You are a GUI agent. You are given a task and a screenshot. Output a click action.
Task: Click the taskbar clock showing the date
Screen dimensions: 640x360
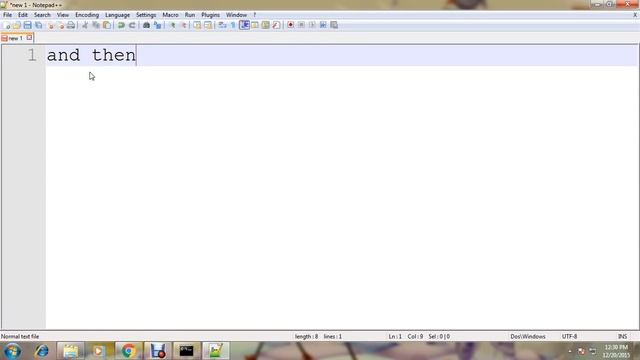pos(616,351)
